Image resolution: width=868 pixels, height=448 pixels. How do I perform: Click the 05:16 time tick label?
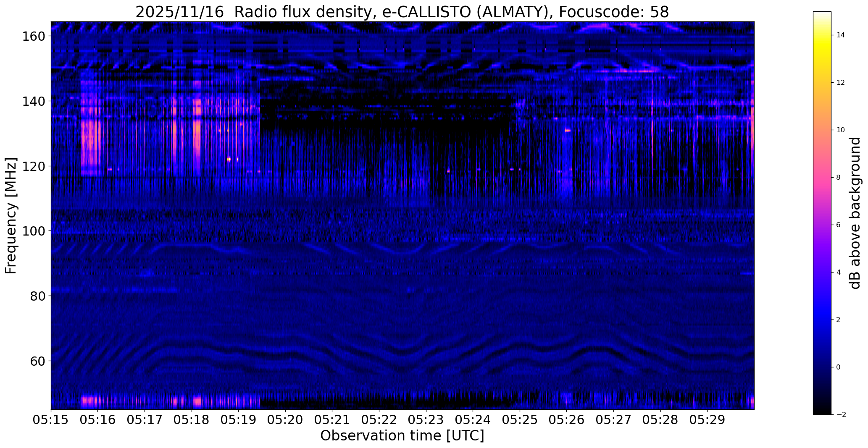point(98,419)
